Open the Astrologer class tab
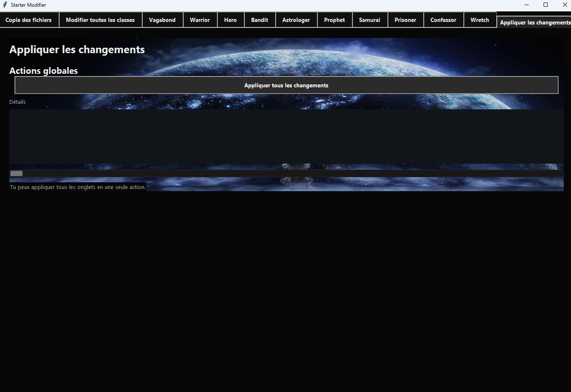Image resolution: width=571 pixels, height=392 pixels. tap(296, 20)
